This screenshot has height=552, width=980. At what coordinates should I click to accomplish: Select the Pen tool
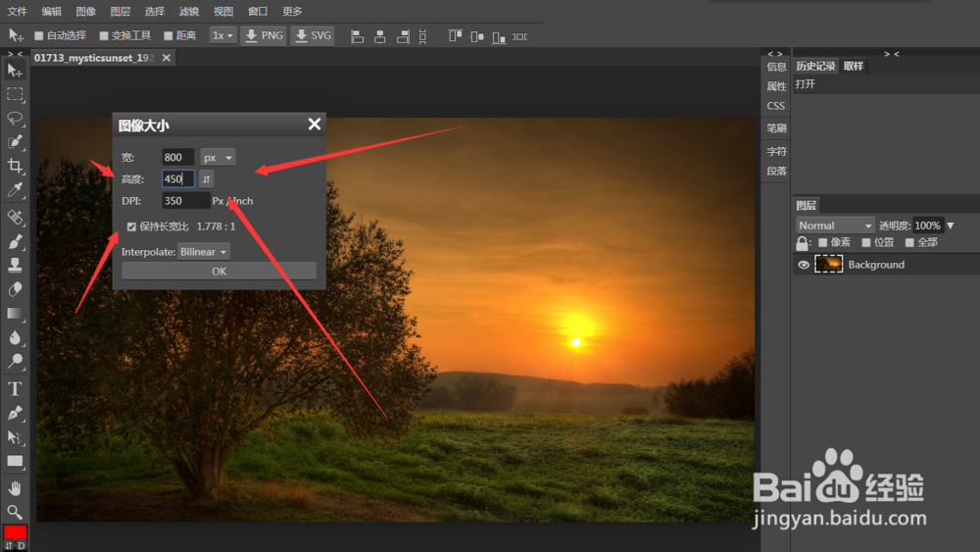tap(15, 413)
